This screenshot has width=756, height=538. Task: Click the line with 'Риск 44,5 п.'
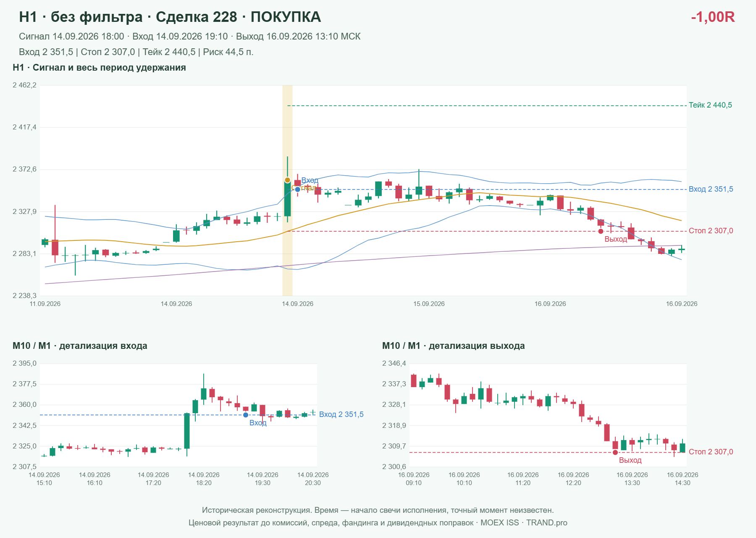(x=136, y=52)
